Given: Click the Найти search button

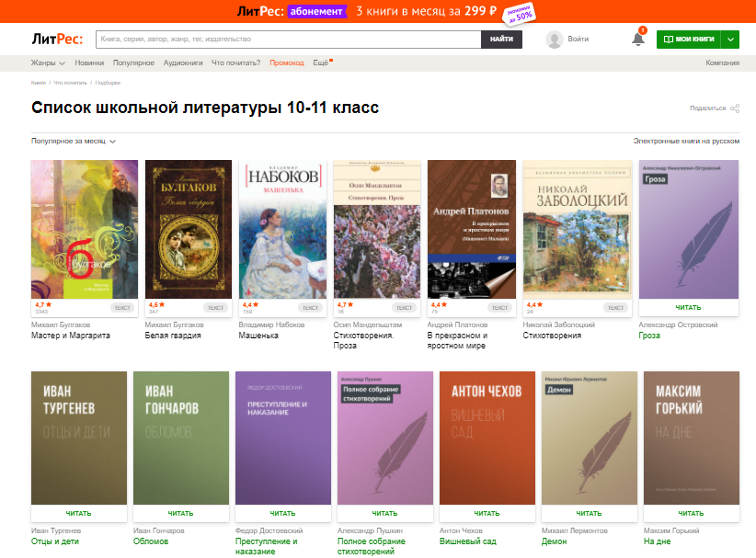Looking at the screenshot, I should (x=501, y=39).
